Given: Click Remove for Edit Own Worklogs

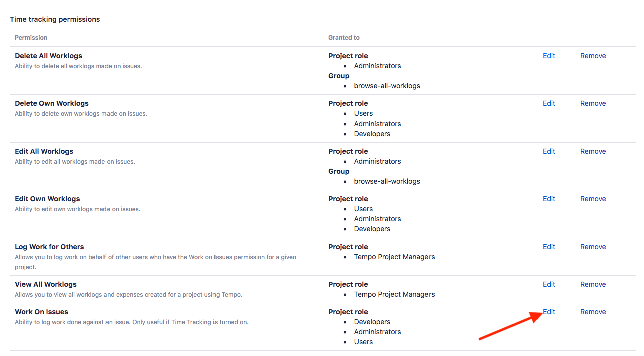Looking at the screenshot, I should click(x=593, y=199).
